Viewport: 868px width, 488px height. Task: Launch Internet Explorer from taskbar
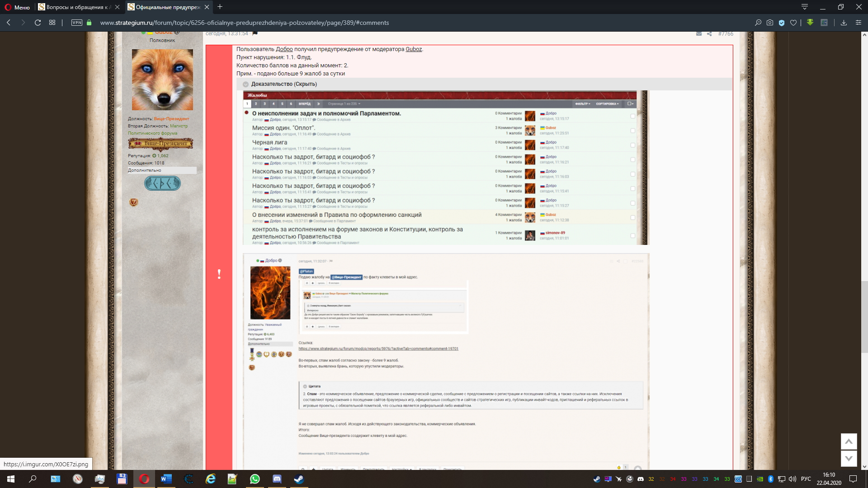coord(211,479)
